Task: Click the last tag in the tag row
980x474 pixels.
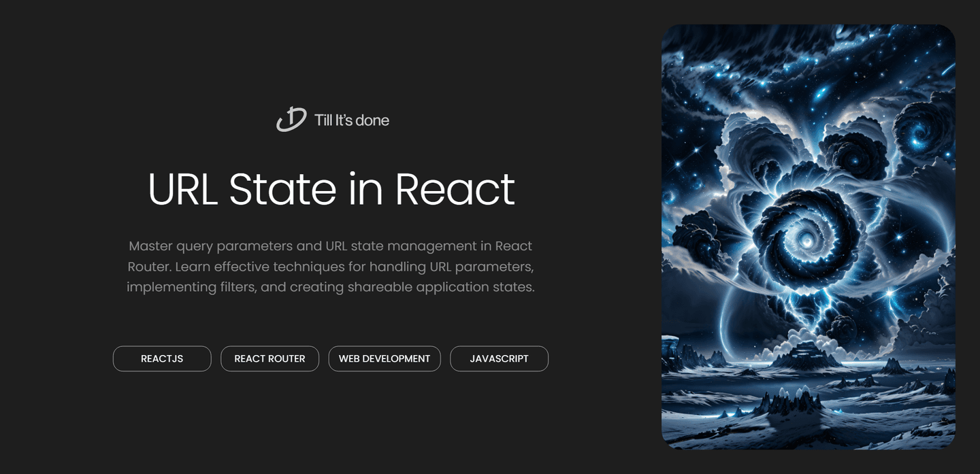Action: 499,358
